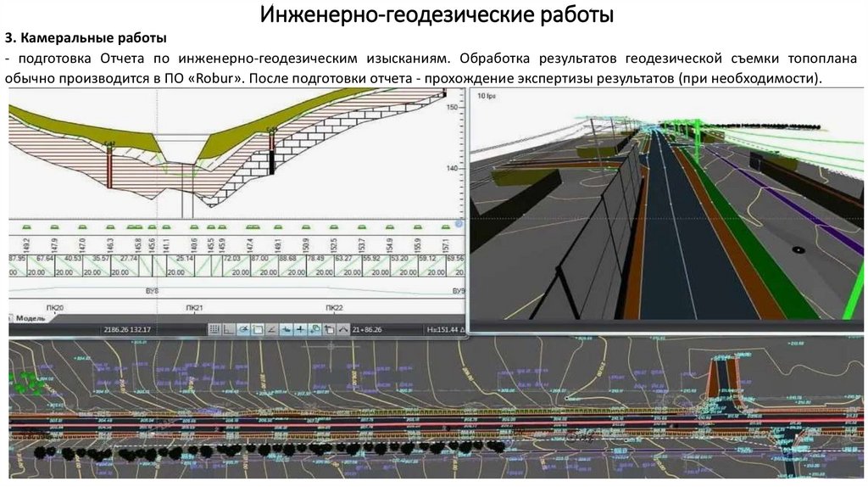Click the 10 fps label in 3D view
The width and height of the screenshot is (868, 487).
[x=487, y=96]
